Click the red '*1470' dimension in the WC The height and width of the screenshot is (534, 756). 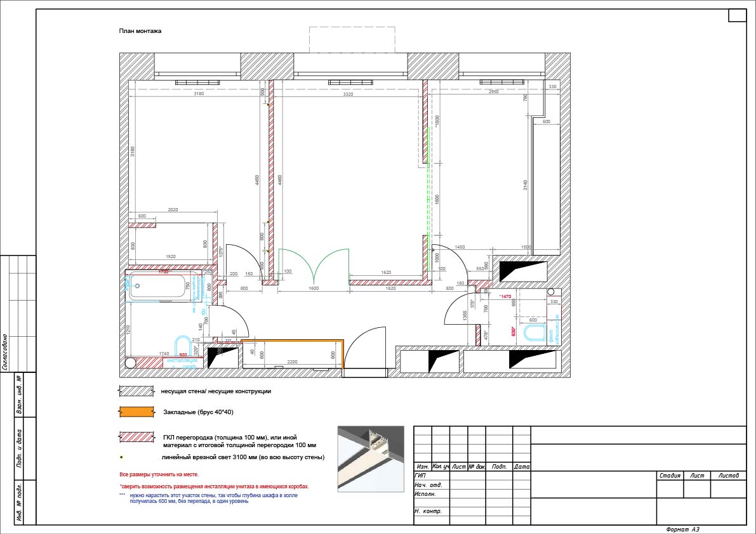pyautogui.click(x=505, y=297)
